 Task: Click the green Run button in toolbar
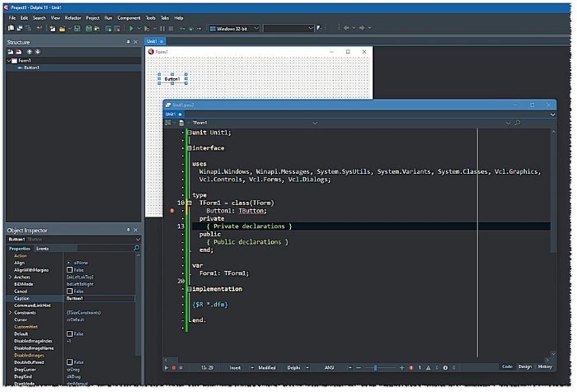pos(129,28)
